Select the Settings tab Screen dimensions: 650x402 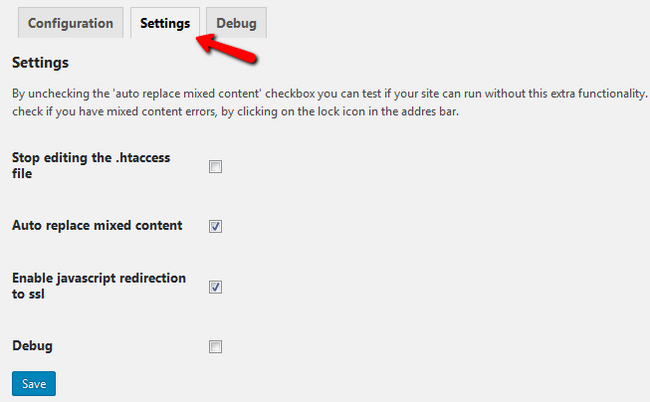point(165,22)
